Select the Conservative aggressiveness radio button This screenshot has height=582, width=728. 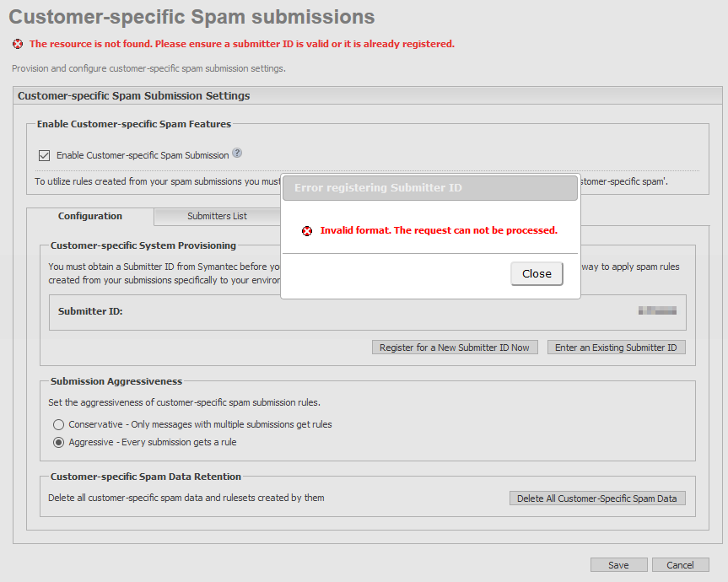click(58, 424)
